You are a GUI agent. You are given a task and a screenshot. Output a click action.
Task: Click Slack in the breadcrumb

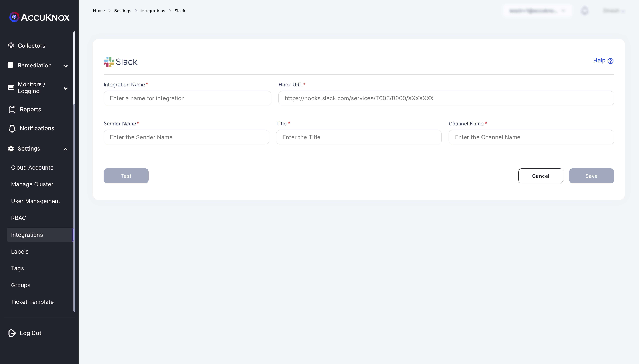click(x=180, y=11)
